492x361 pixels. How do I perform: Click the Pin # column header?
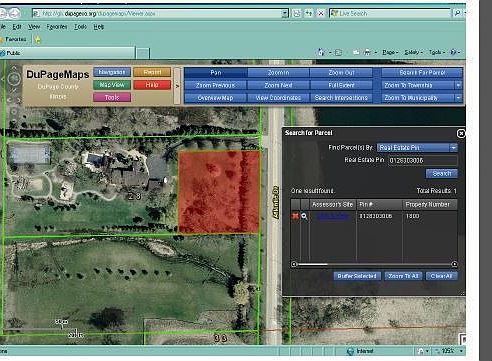coord(379,204)
